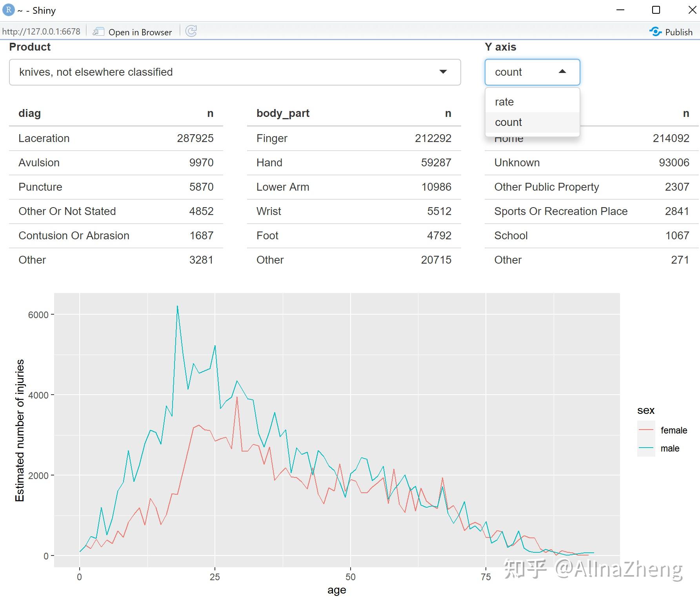
Task: Click Lower Arm body part cell
Action: (283, 187)
